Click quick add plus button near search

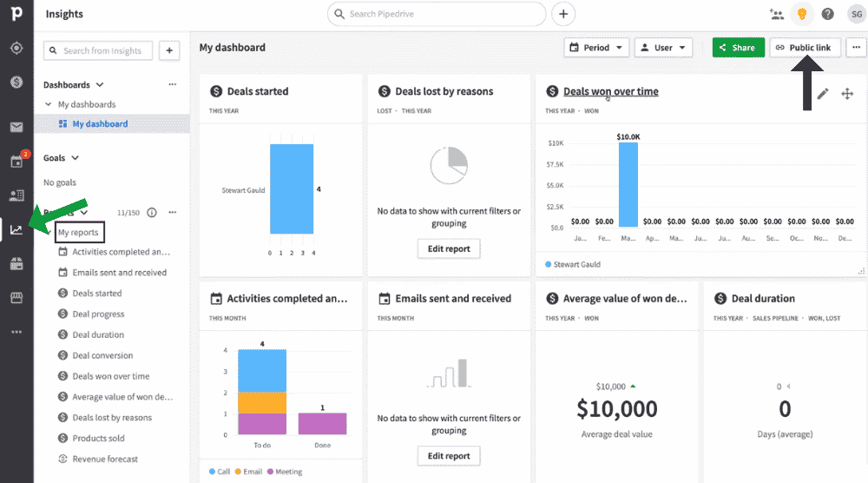point(563,14)
